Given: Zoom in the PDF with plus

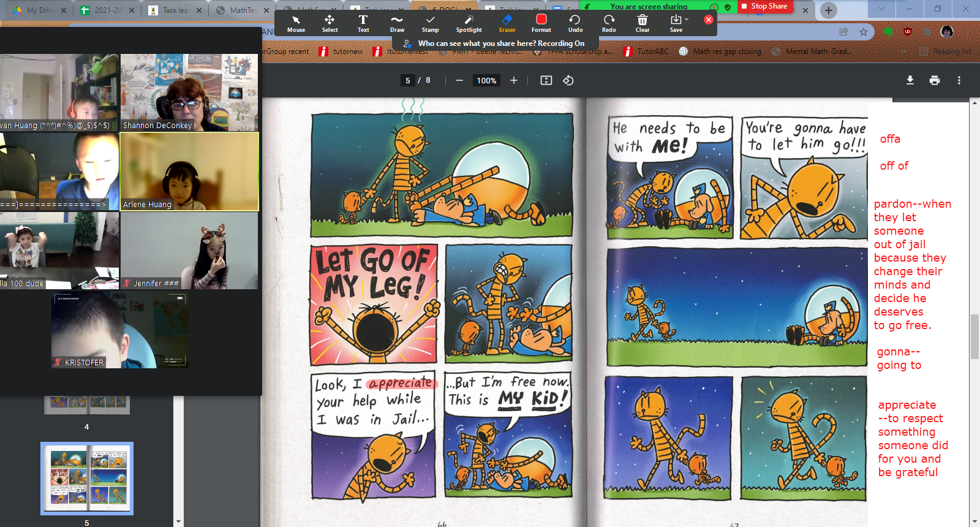Looking at the screenshot, I should pyautogui.click(x=514, y=80).
